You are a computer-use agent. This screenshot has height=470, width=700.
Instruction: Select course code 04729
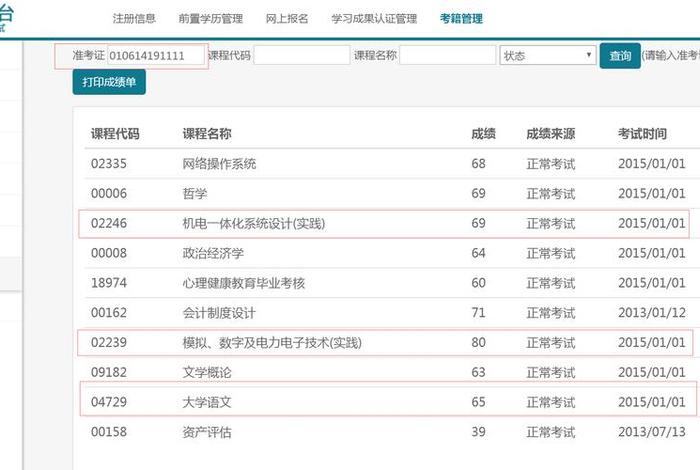[x=108, y=402]
